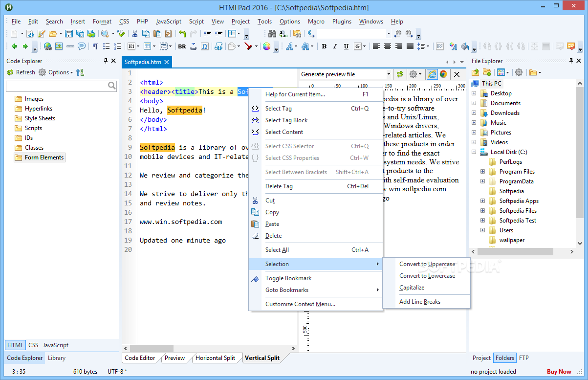Pin the File Explorer panel
This screenshot has width=588, height=380.
click(570, 61)
